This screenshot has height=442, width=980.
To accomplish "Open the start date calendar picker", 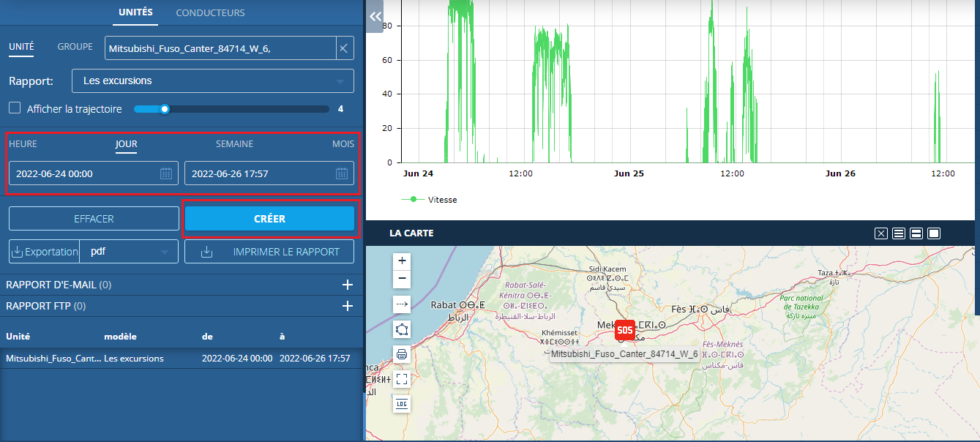I will (x=166, y=173).
